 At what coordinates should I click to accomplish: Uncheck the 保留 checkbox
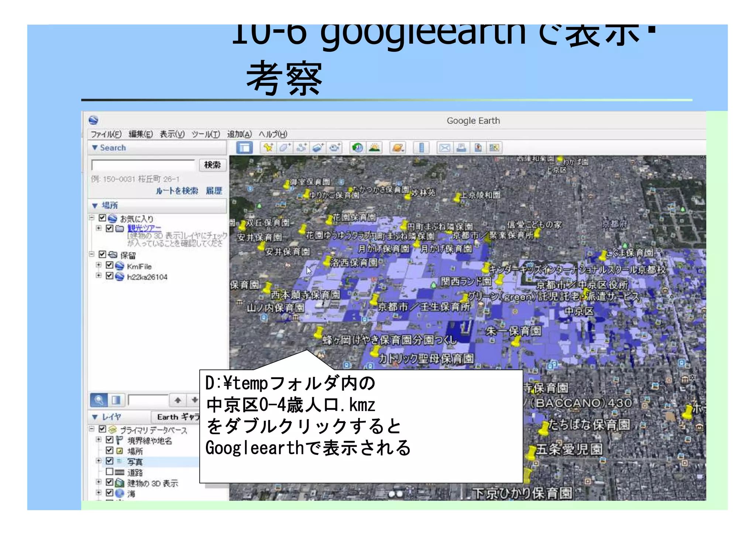click(102, 254)
